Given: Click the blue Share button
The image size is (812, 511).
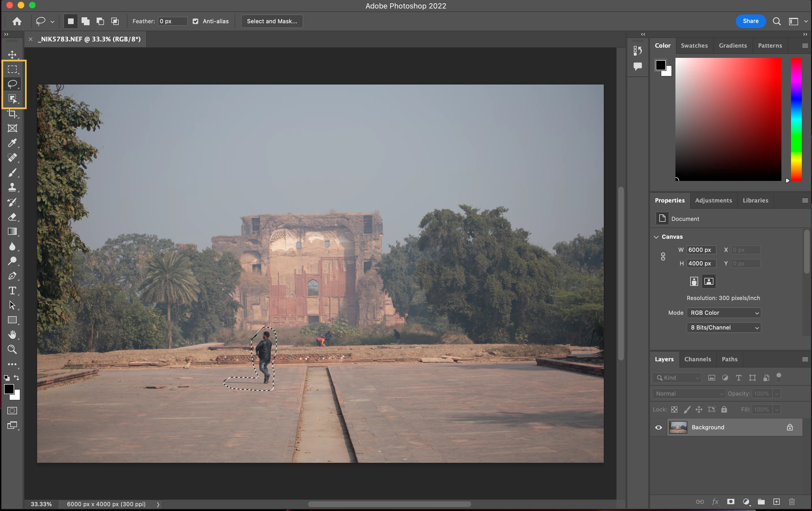Looking at the screenshot, I should (x=751, y=21).
